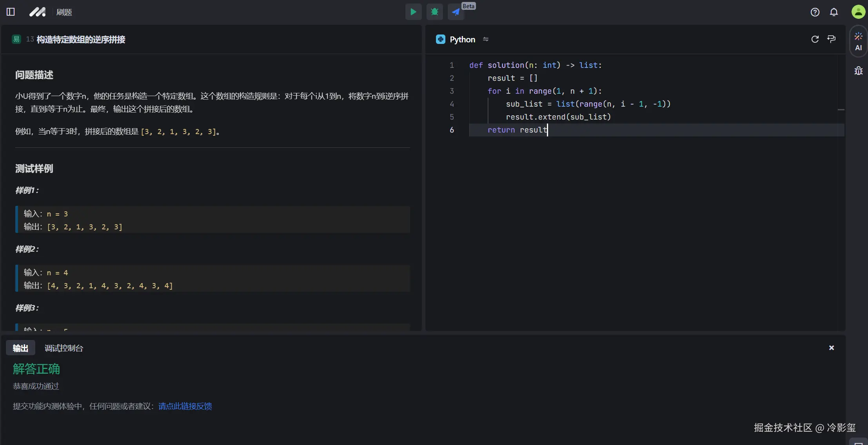868x445 pixels.
Task: Submit solution with paper plane icon
Action: point(456,12)
